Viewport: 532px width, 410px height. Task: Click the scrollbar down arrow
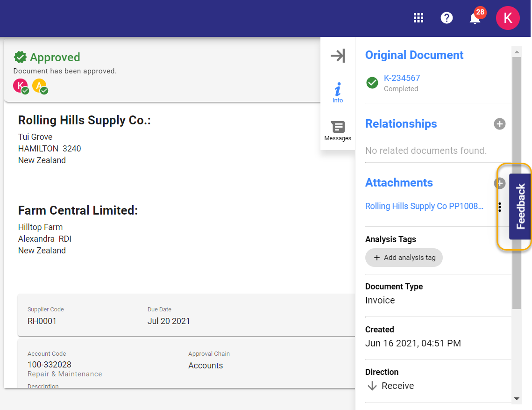(x=517, y=399)
